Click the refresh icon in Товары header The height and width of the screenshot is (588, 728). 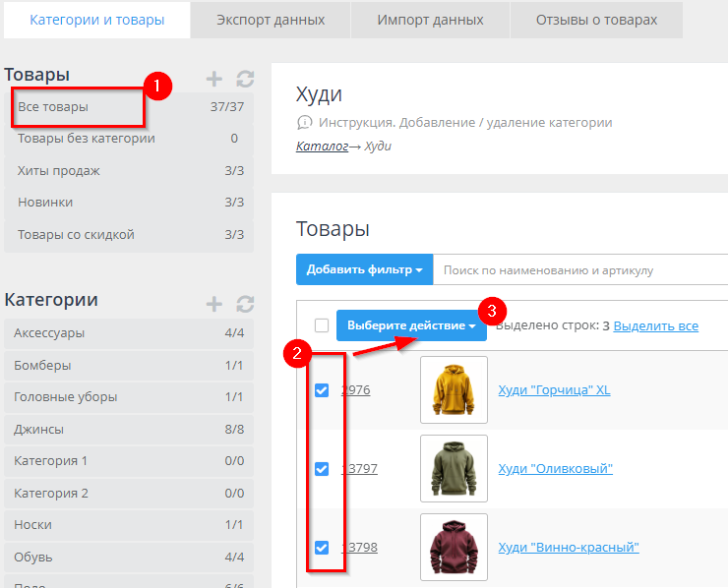[245, 79]
